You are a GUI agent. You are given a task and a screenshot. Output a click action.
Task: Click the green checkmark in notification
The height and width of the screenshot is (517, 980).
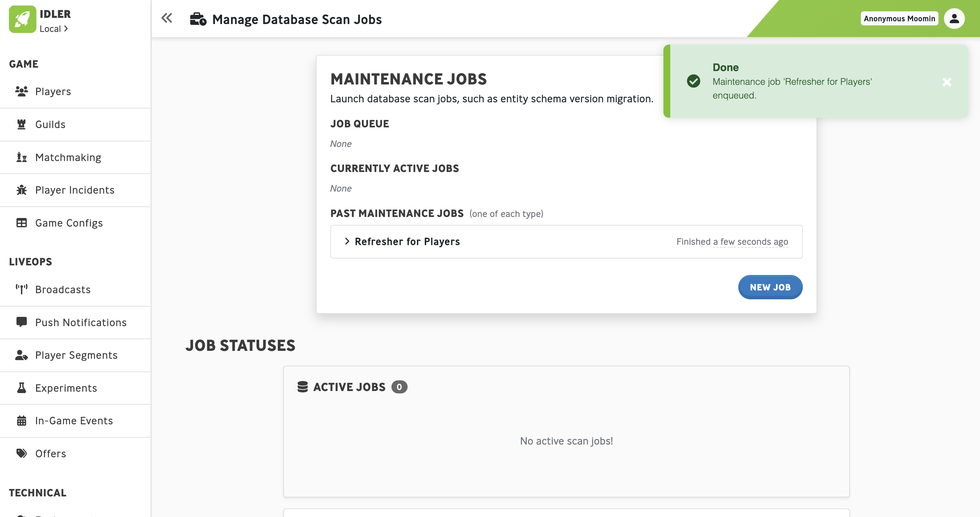[694, 81]
